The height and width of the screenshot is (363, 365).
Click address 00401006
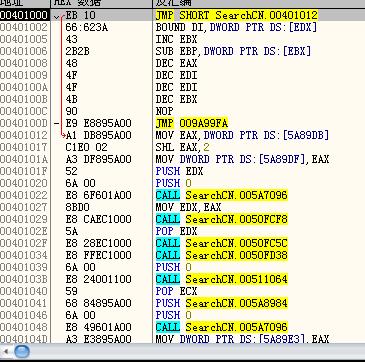point(24,51)
